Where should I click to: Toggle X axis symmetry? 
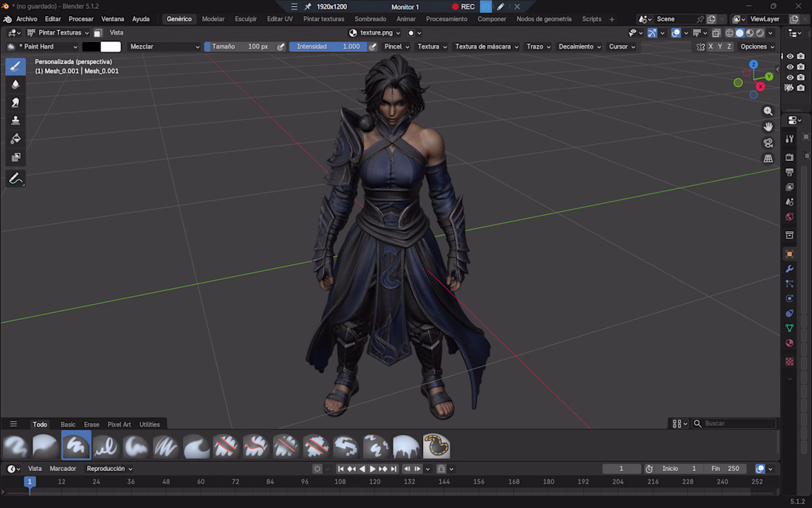point(710,47)
